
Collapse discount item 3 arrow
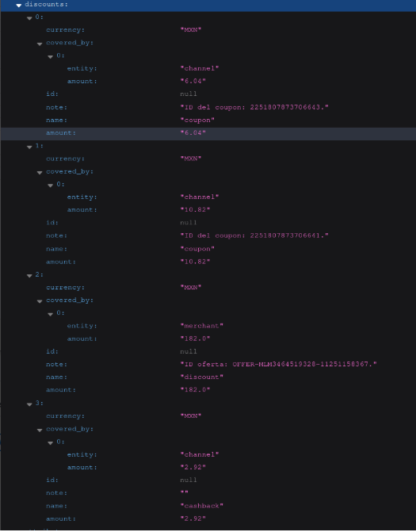pyautogui.click(x=29, y=404)
